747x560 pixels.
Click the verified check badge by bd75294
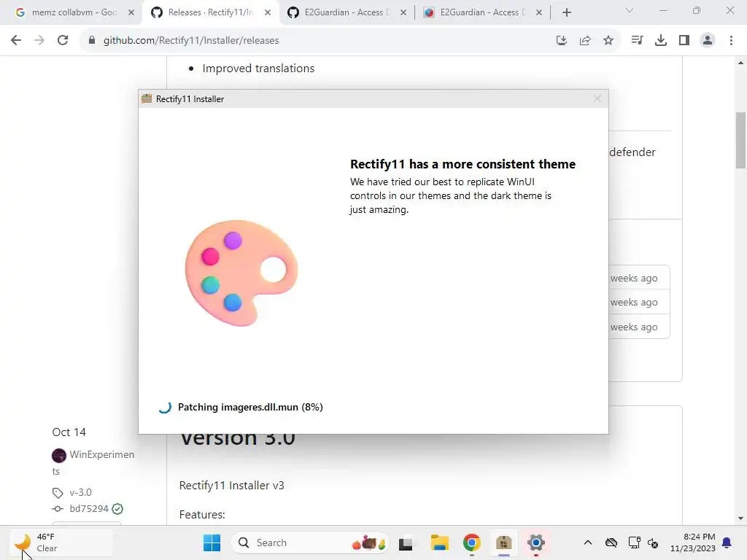(x=117, y=509)
